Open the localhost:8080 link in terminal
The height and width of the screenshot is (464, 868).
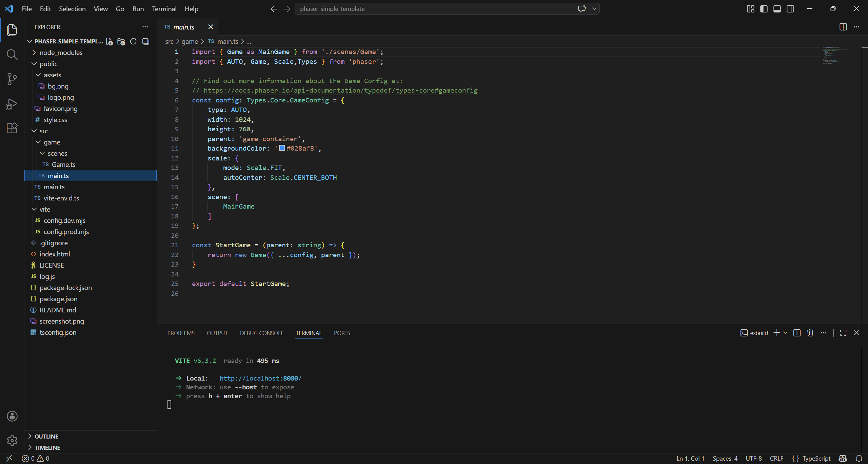pyautogui.click(x=260, y=378)
